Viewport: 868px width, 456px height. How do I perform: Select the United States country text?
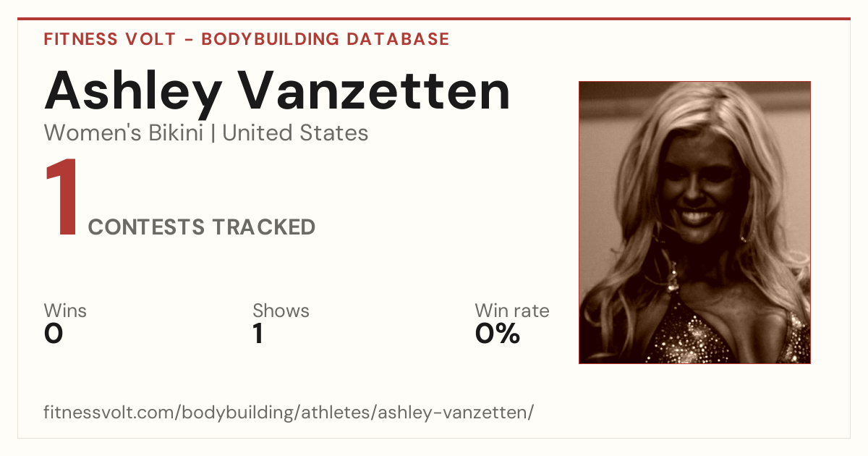pyautogui.click(x=295, y=133)
